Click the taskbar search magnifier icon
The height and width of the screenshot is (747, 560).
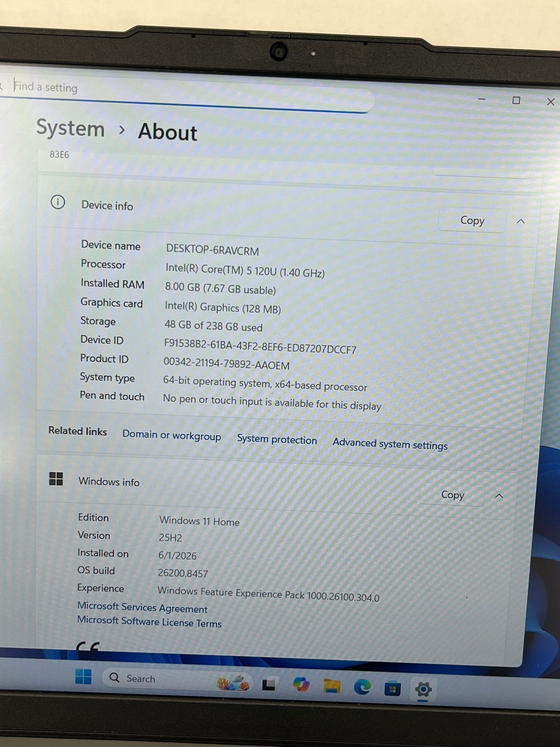pos(114,678)
